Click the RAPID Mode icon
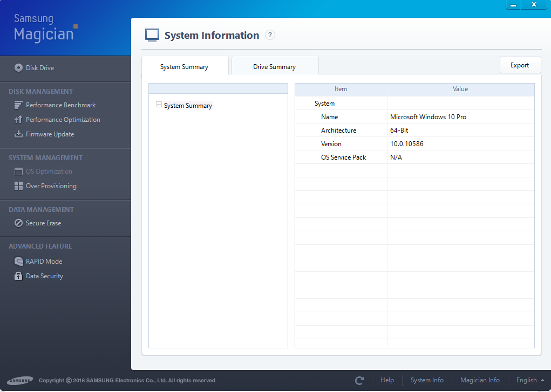The width and height of the screenshot is (551, 392). (x=19, y=262)
